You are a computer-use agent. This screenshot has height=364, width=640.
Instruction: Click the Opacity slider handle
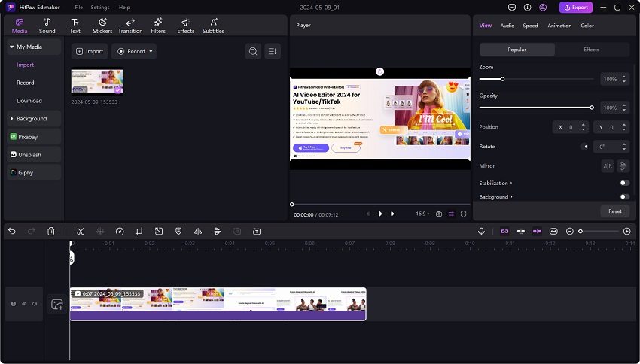click(x=592, y=108)
